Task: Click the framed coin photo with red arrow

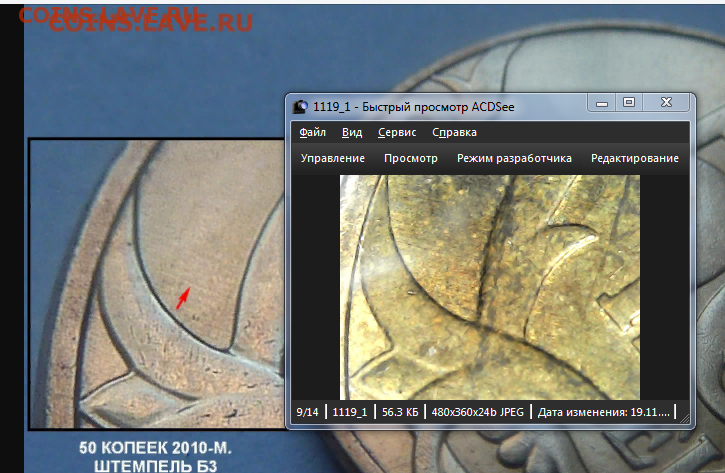Action: (157, 284)
